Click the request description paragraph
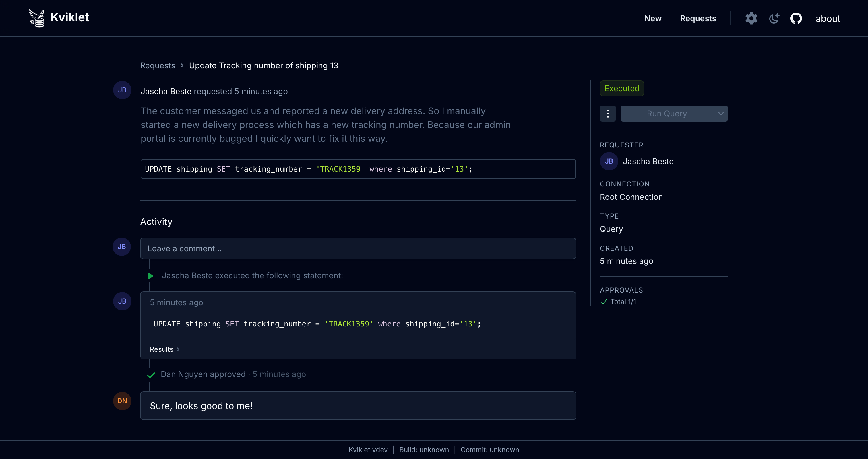The width and height of the screenshot is (868, 459). 325,125
